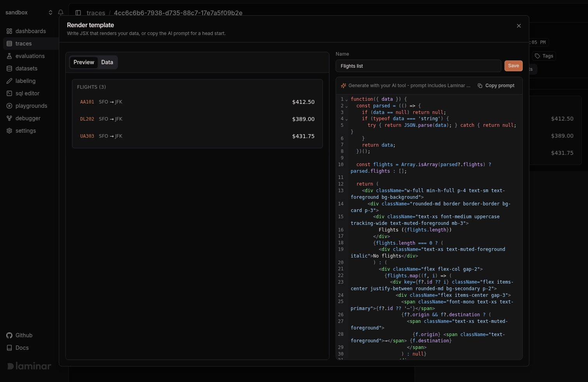Go to the datasets page

click(x=26, y=68)
